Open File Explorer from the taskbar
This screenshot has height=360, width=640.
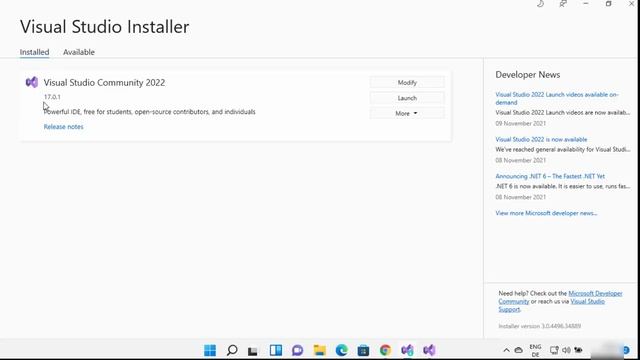pos(320,350)
